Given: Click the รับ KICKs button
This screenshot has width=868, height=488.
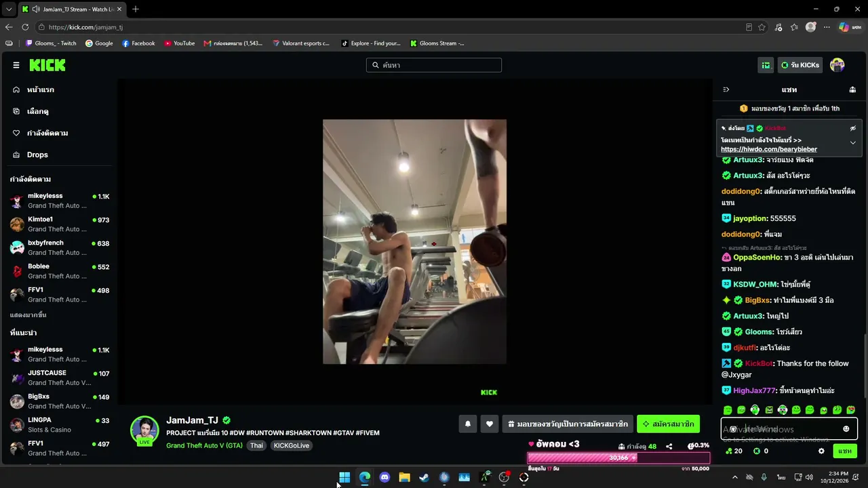Looking at the screenshot, I should point(800,65).
